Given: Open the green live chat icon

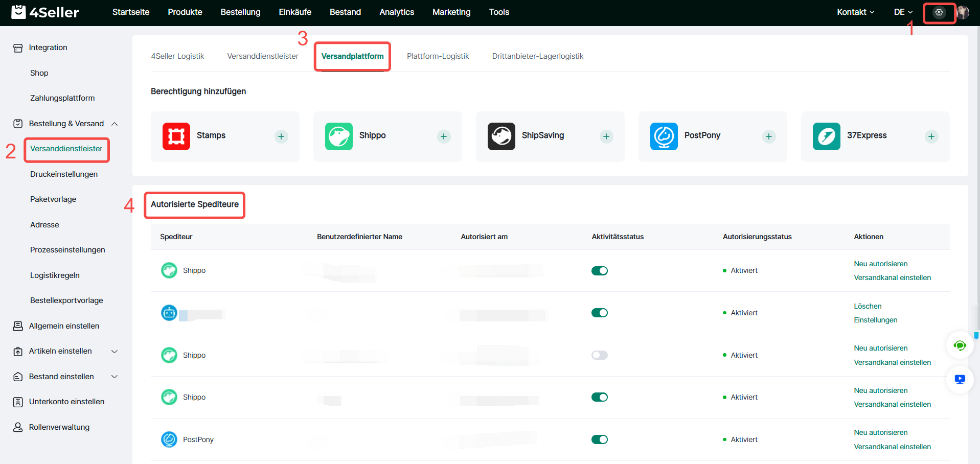Looking at the screenshot, I should pyautogui.click(x=960, y=346).
